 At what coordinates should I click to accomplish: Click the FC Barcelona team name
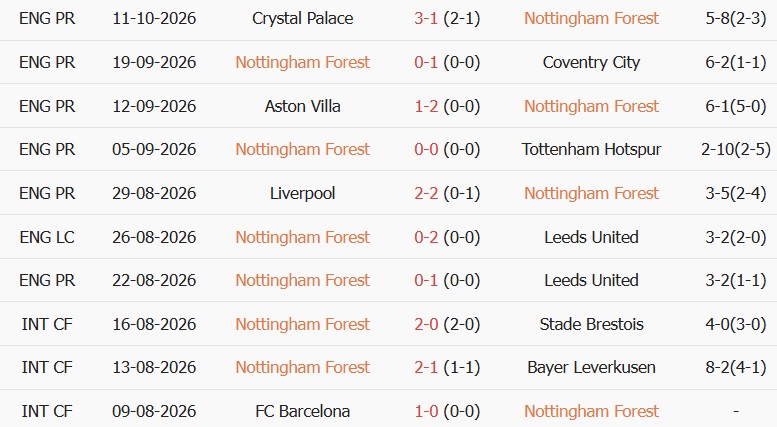click(302, 411)
